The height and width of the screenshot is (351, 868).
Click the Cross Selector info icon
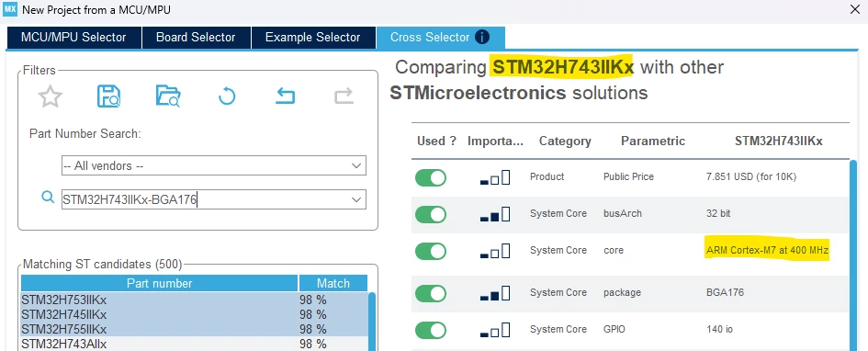482,37
